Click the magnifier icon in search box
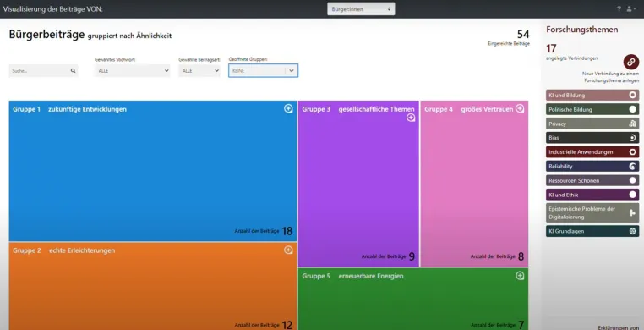644x330 pixels. click(74, 71)
